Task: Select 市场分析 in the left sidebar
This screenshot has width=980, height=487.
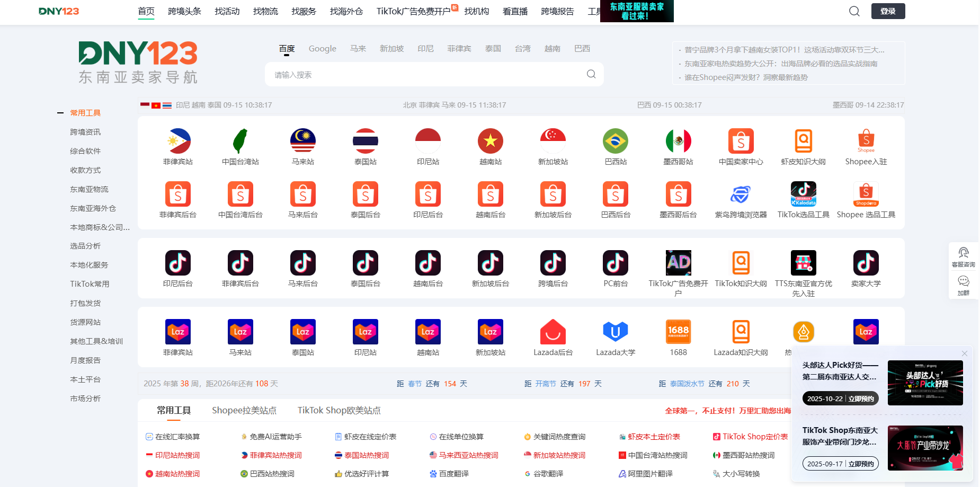Action: 85,399
